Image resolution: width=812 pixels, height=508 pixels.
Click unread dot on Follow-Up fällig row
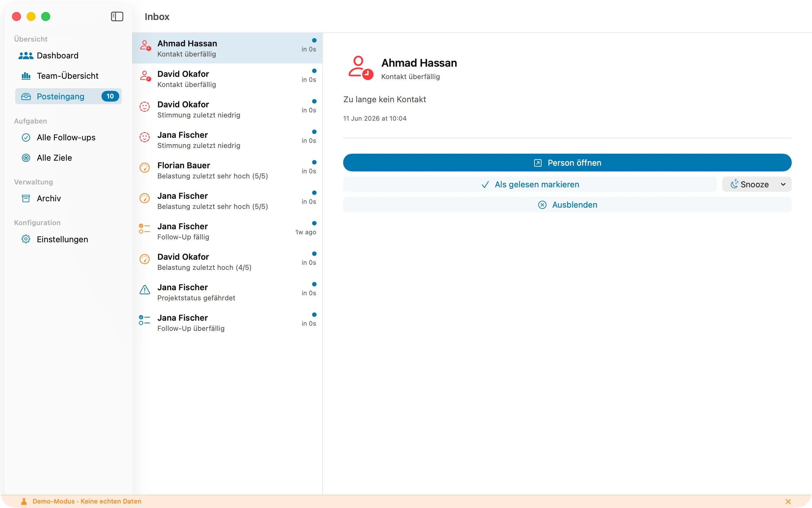pos(314,224)
